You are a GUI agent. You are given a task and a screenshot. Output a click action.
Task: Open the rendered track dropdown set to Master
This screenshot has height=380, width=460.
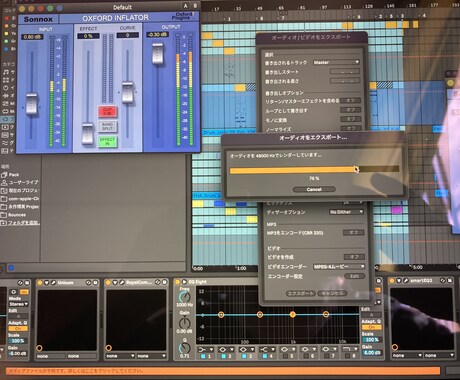point(336,62)
